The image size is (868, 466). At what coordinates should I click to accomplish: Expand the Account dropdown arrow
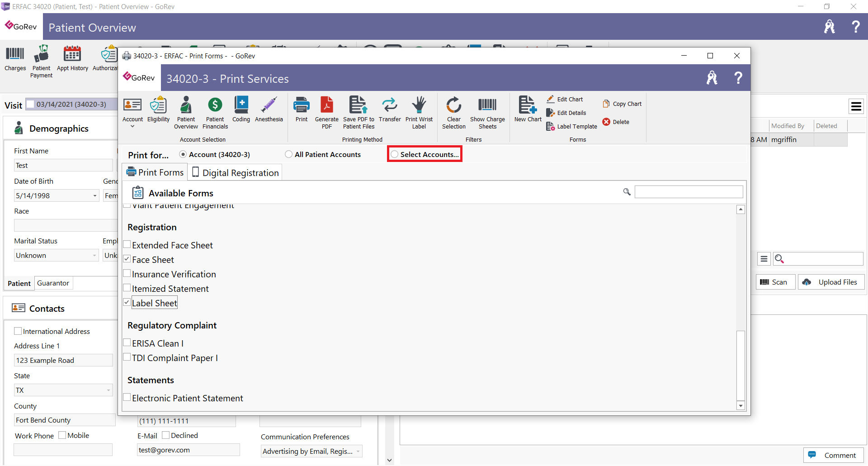pyautogui.click(x=132, y=127)
